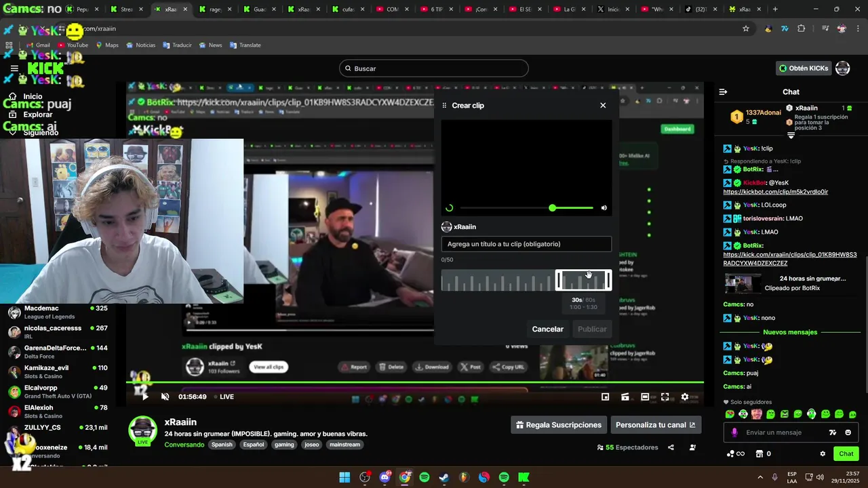Toggle theater mode on the player
This screenshot has height=488, width=868.
[645, 396]
